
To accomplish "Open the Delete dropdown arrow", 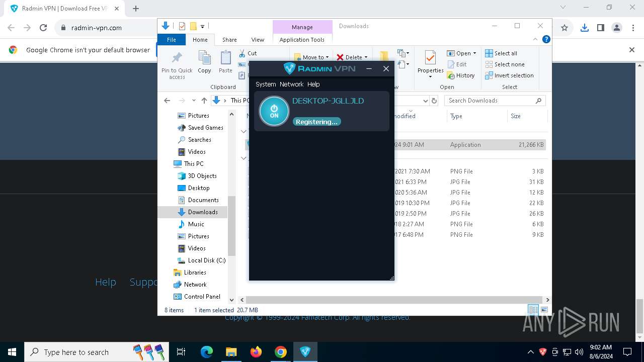I will click(x=366, y=57).
